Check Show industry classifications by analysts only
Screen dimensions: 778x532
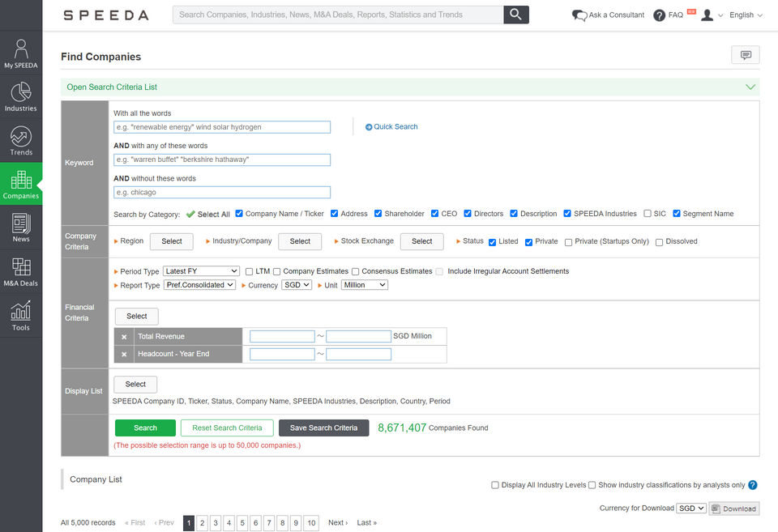point(592,485)
